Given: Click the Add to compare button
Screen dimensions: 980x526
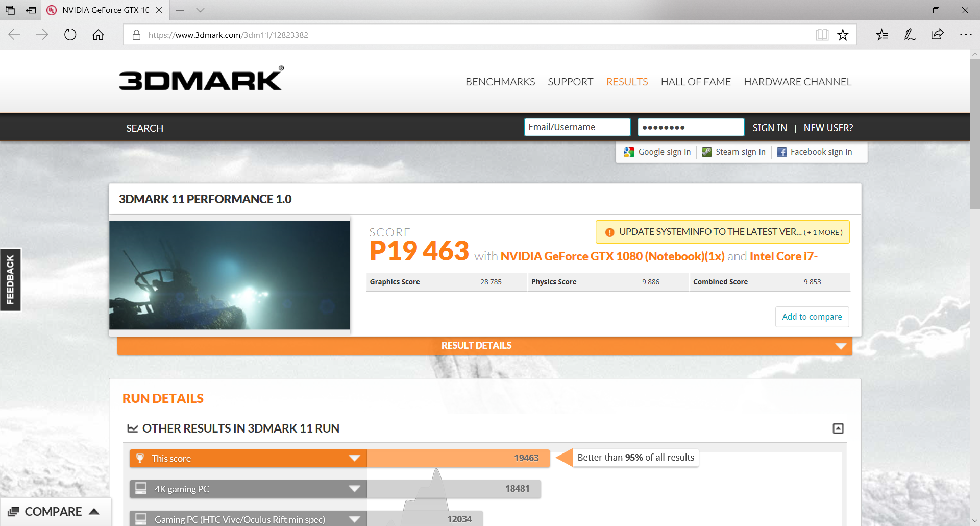Looking at the screenshot, I should pyautogui.click(x=812, y=317).
